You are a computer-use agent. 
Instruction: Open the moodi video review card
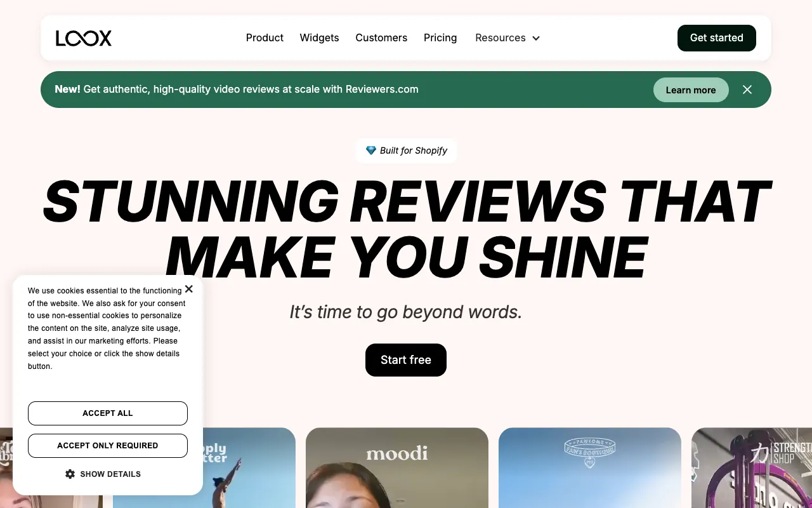coord(397,468)
